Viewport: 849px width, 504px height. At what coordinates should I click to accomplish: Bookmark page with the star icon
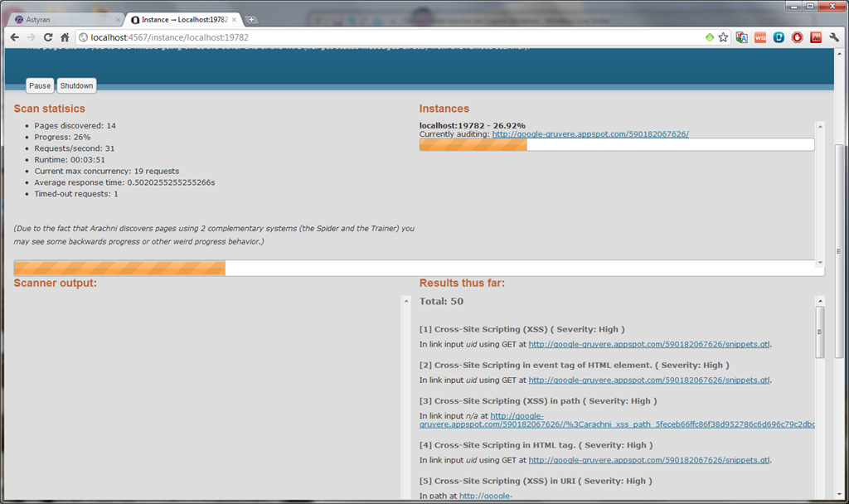point(723,37)
